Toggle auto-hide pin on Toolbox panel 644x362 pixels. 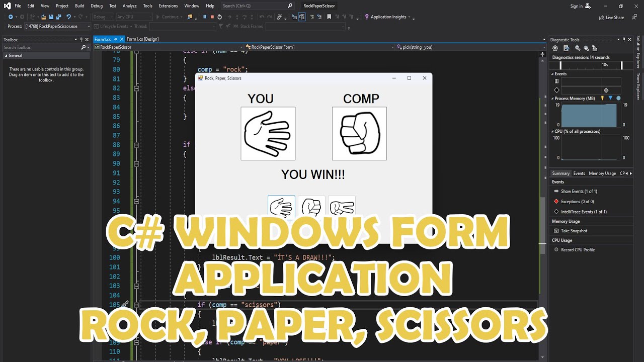[81, 39]
